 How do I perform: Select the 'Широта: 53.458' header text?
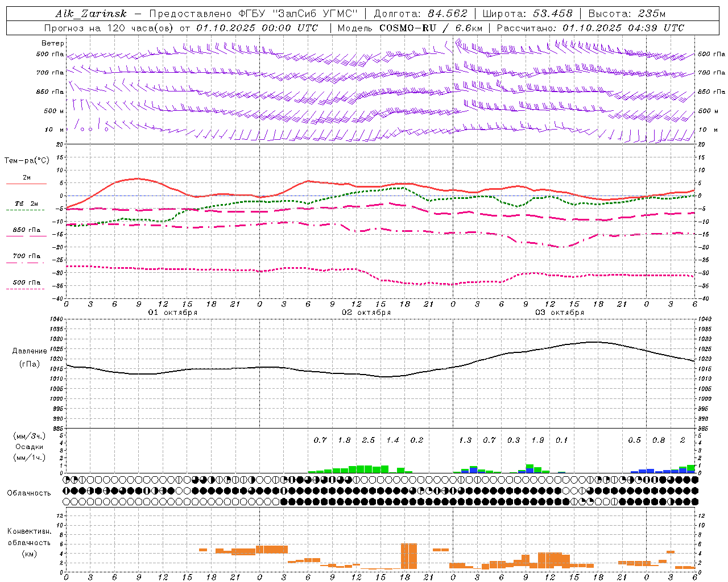[x=527, y=14]
